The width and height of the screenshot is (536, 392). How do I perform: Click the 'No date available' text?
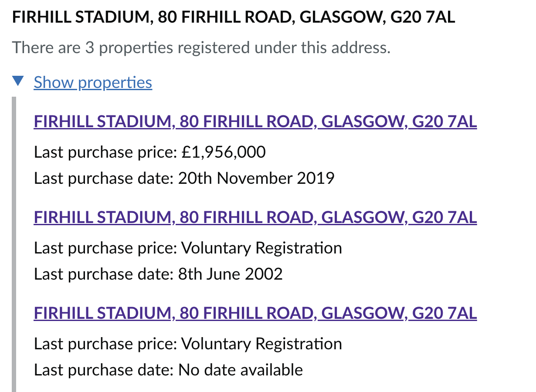pyautogui.click(x=241, y=370)
